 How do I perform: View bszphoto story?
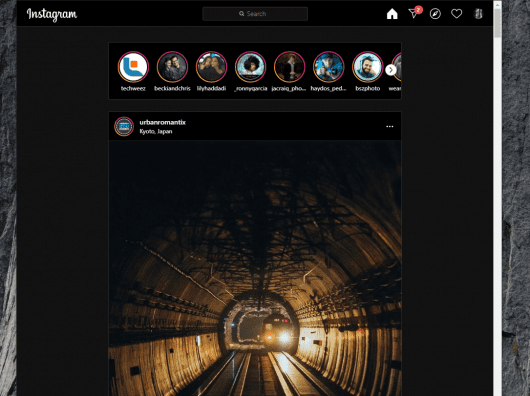367,67
